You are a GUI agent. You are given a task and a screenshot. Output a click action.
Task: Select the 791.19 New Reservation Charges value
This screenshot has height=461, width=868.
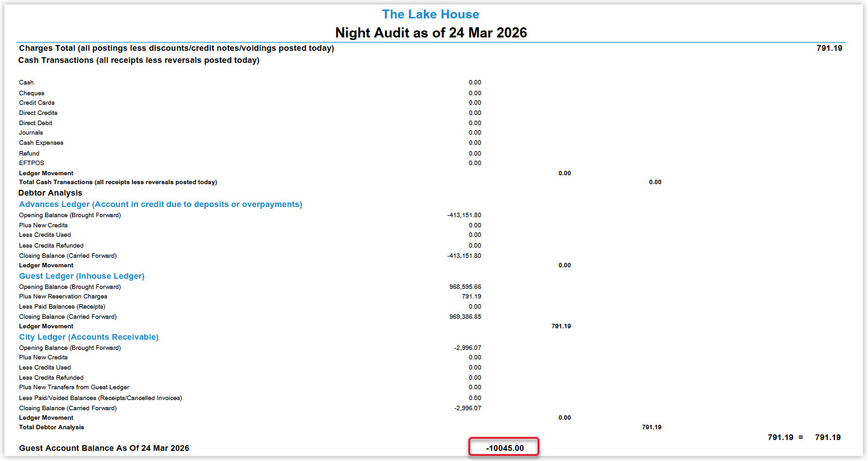click(471, 297)
